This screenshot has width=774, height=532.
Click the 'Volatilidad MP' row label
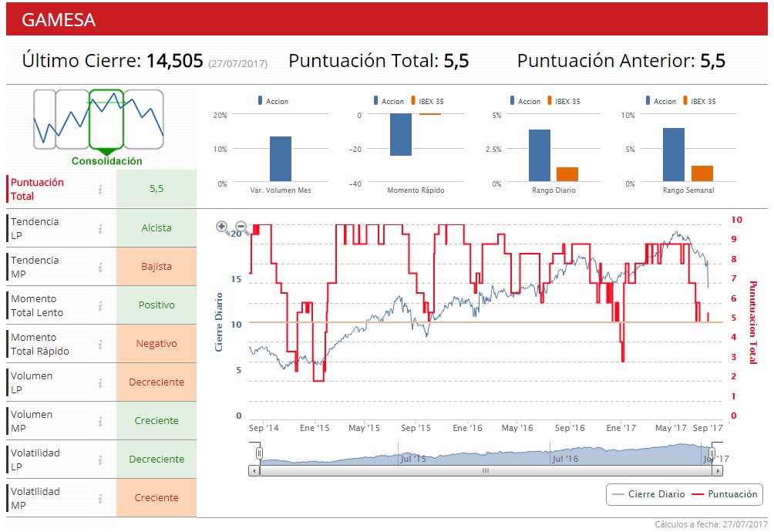[35, 498]
